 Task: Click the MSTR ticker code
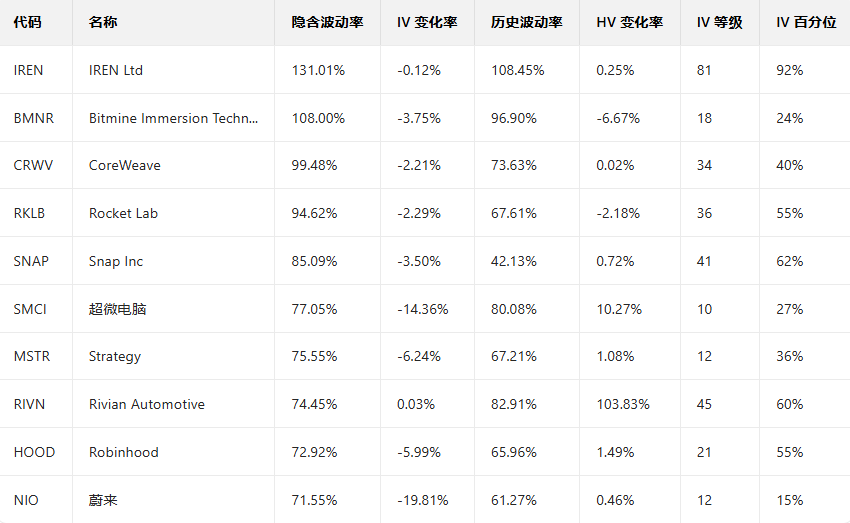tap(32, 356)
